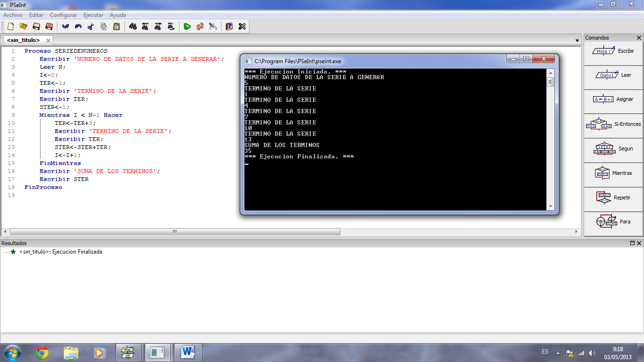The height and width of the screenshot is (362, 644).
Task: Open the tab list dropdown arrow
Action: 577,41
